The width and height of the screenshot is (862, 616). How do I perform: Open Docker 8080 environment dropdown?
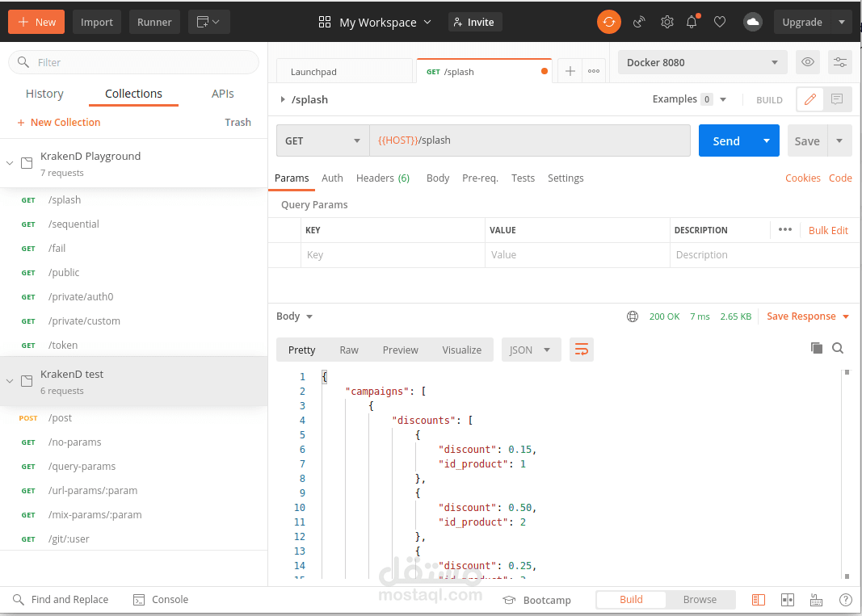pos(703,62)
